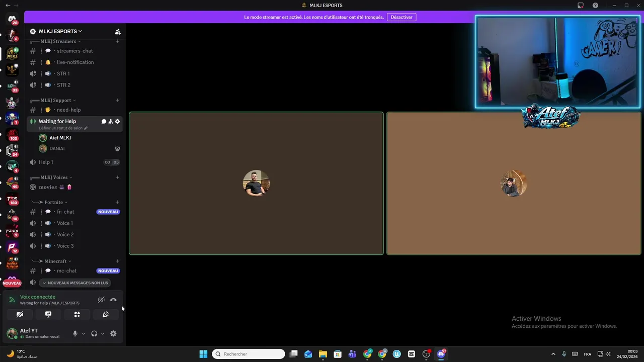Collapse the MLKJ Support category

tap(56, 100)
